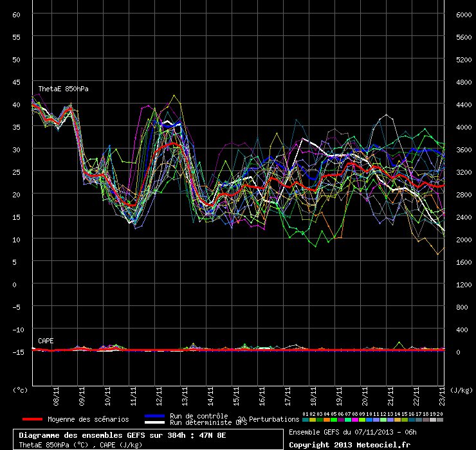Click the (°C) unit label on left axis

pyautogui.click(x=21, y=390)
